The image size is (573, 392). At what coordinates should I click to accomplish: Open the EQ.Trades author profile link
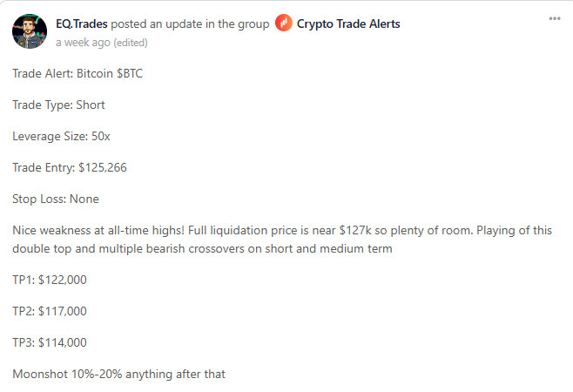click(81, 24)
